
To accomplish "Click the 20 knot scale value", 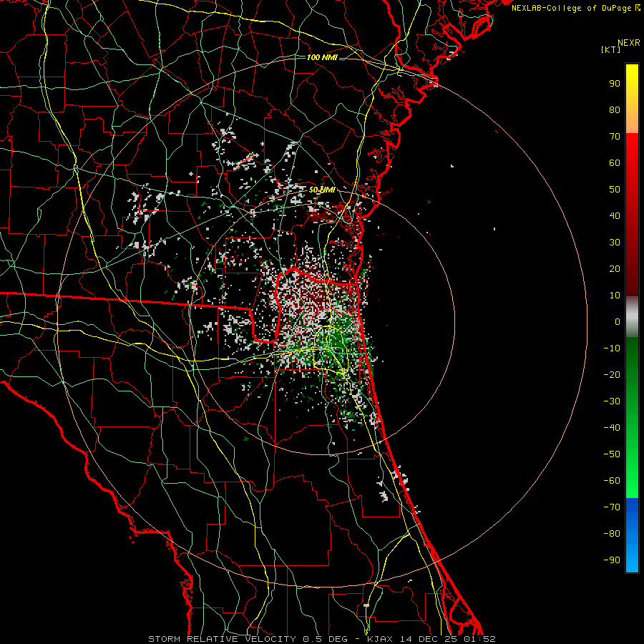I will click(x=615, y=269).
